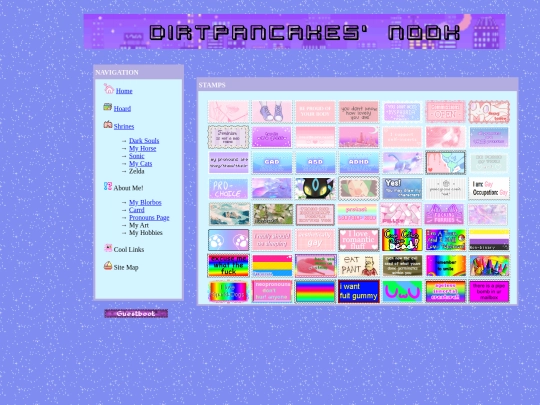Click the icon beside Cool Links
This screenshot has height=405, width=540.
[108, 248]
